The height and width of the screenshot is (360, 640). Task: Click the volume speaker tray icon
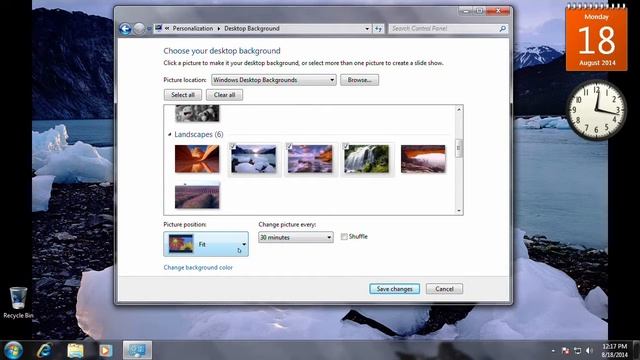tap(589, 351)
